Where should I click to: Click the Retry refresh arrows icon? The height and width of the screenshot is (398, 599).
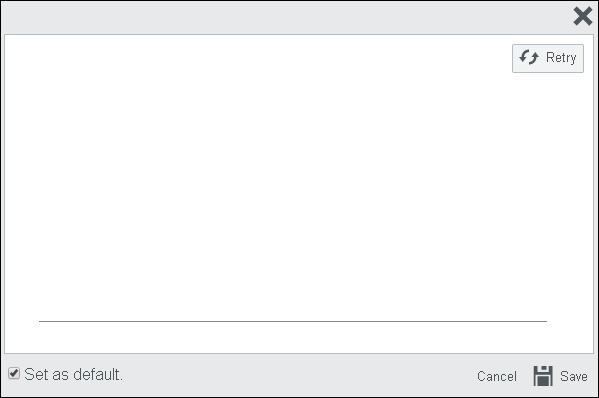click(x=529, y=58)
